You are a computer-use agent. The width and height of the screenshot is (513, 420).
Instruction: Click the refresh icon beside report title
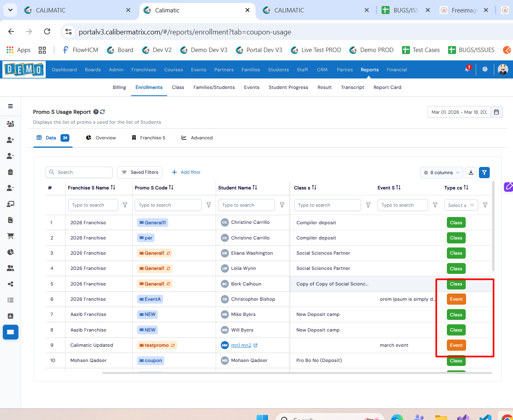click(x=103, y=112)
